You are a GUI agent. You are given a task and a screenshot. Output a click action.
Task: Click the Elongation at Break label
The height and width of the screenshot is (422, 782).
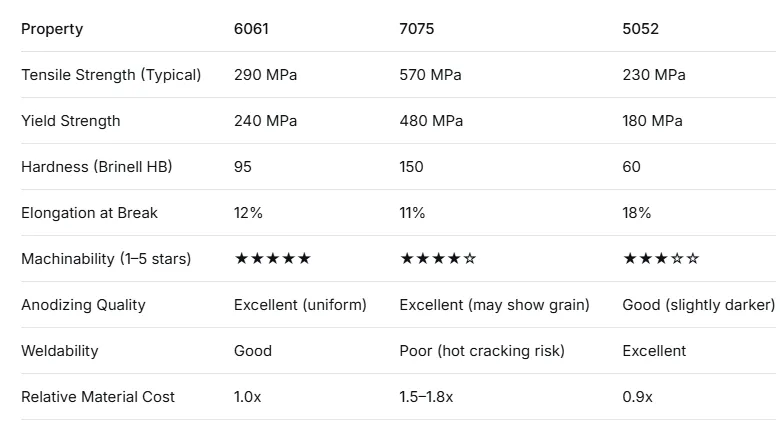click(90, 213)
